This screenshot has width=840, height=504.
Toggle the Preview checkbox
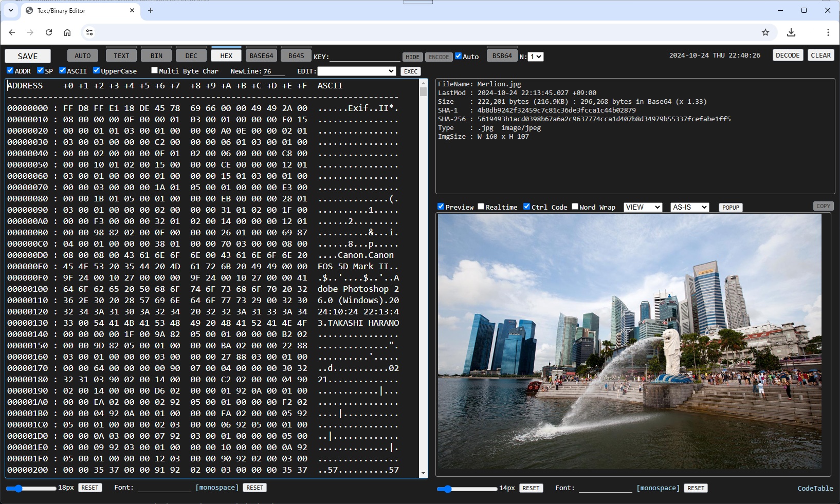click(x=441, y=207)
